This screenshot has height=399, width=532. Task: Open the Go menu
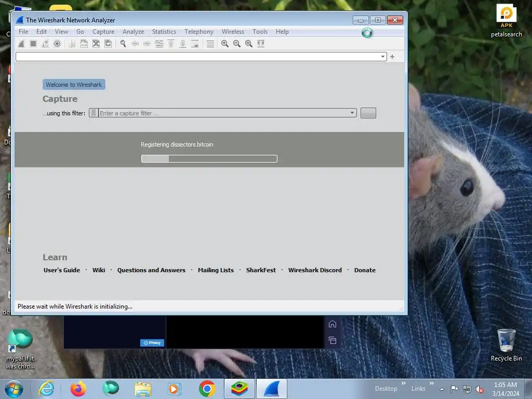click(x=80, y=32)
